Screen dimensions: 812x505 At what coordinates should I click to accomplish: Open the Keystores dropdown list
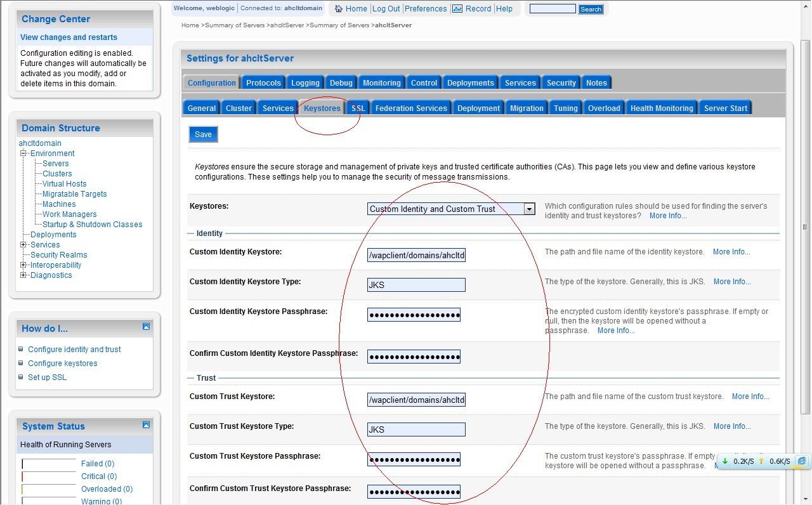tap(529, 209)
